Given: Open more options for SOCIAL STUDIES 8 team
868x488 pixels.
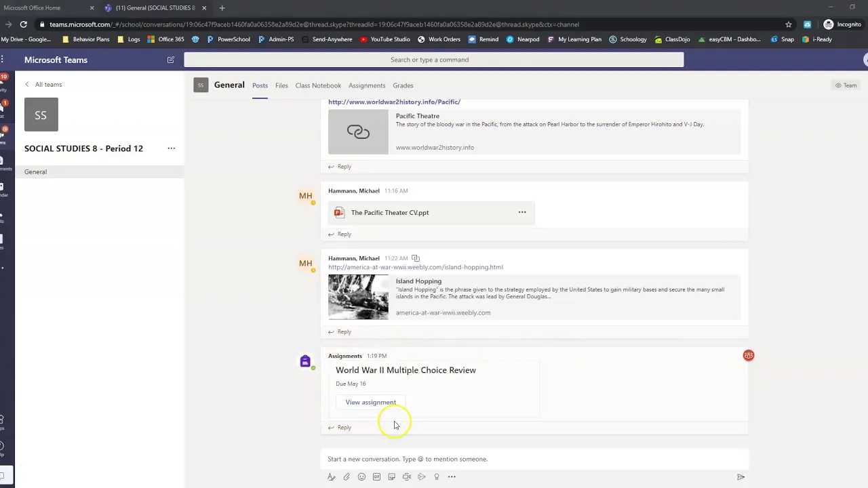Looking at the screenshot, I should 172,148.
